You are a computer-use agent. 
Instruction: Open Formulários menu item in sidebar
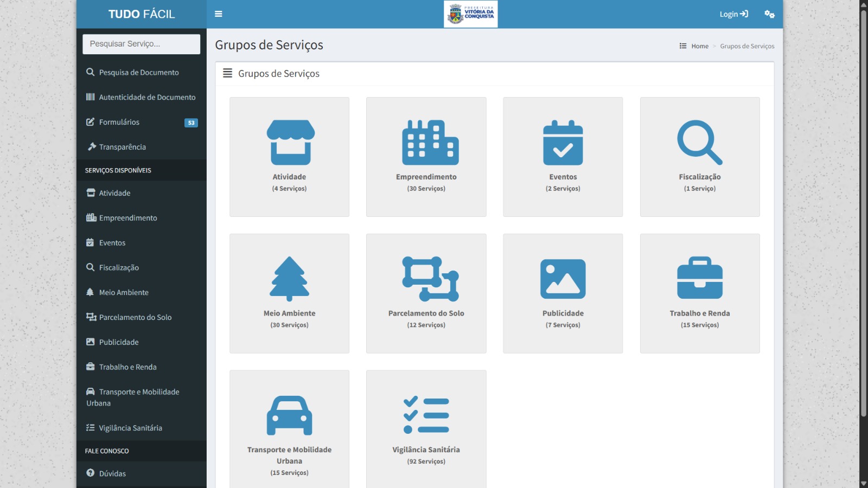tap(119, 122)
